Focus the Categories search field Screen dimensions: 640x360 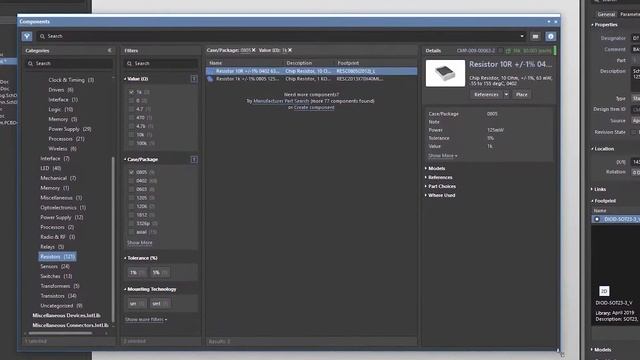(x=69, y=64)
